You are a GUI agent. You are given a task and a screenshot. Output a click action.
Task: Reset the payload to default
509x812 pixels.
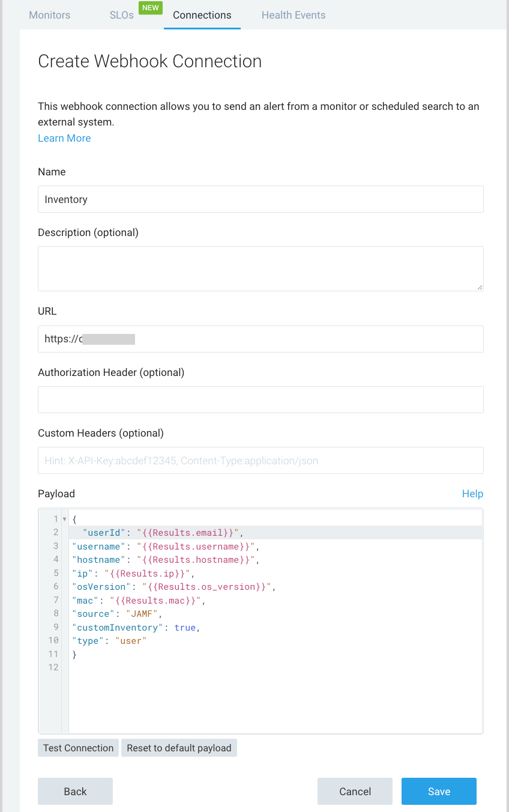(x=179, y=748)
